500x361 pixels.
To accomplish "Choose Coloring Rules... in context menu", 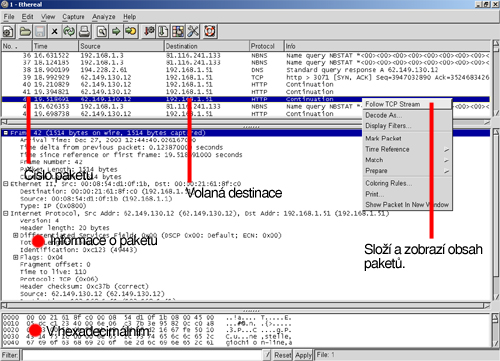I will point(407,183).
